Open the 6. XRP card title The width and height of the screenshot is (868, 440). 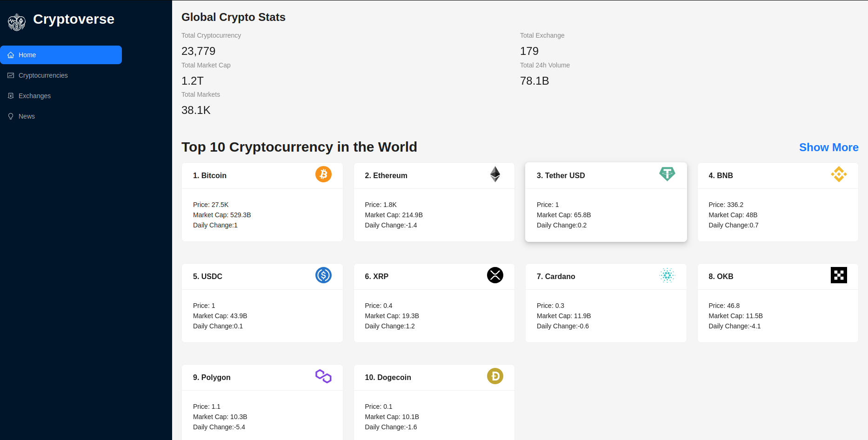point(376,276)
